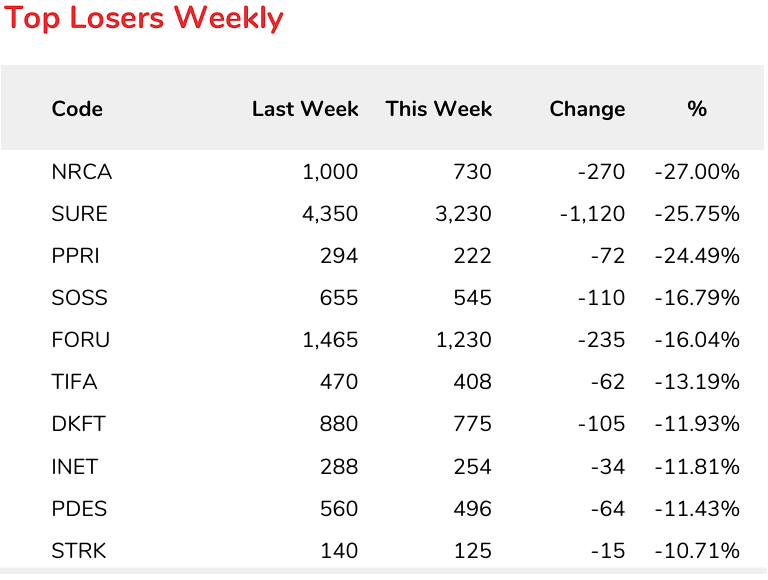Image resolution: width=768 pixels, height=580 pixels.
Task: Click FORU's Last Week price 1,465
Action: [x=329, y=340]
